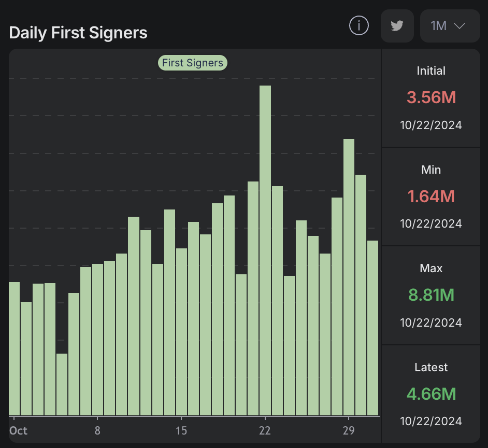Click the Latest 4.66M stat card
This screenshot has height=448, width=488.
point(430,394)
